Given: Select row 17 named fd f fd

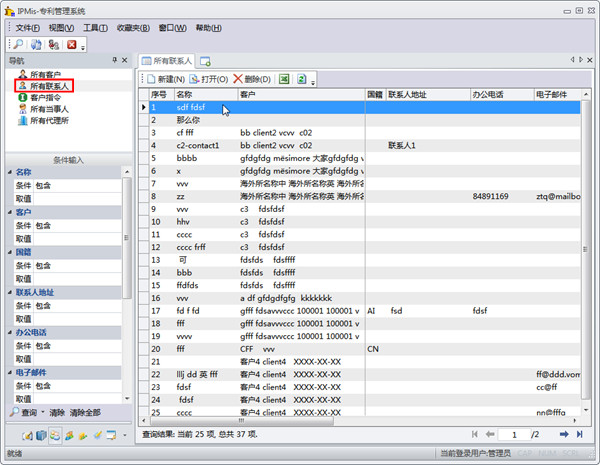Looking at the screenshot, I should 360,311.
